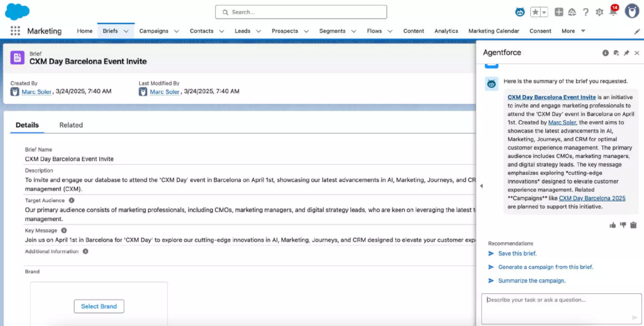Open CXM Day Barcelona 2025 campaign link
The image size is (644, 326).
coord(592,198)
